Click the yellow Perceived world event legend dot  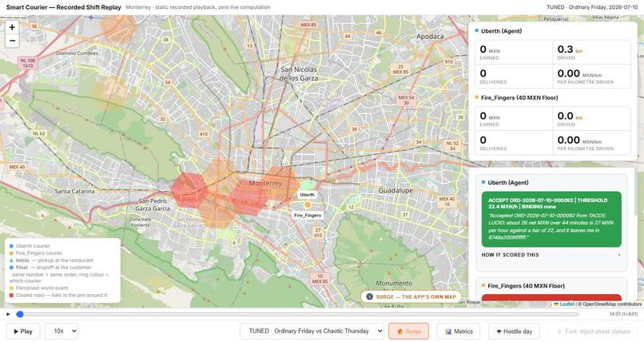pyautogui.click(x=11, y=288)
